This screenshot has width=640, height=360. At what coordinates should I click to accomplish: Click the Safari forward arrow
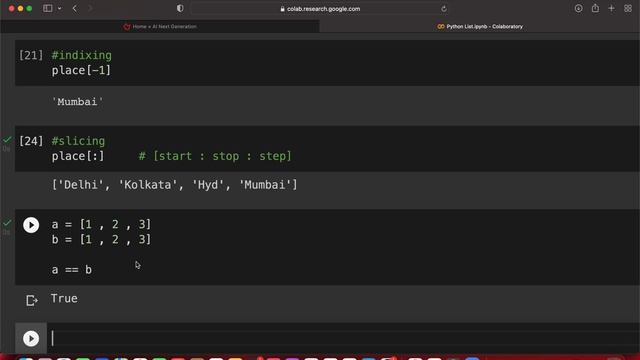coord(90,8)
